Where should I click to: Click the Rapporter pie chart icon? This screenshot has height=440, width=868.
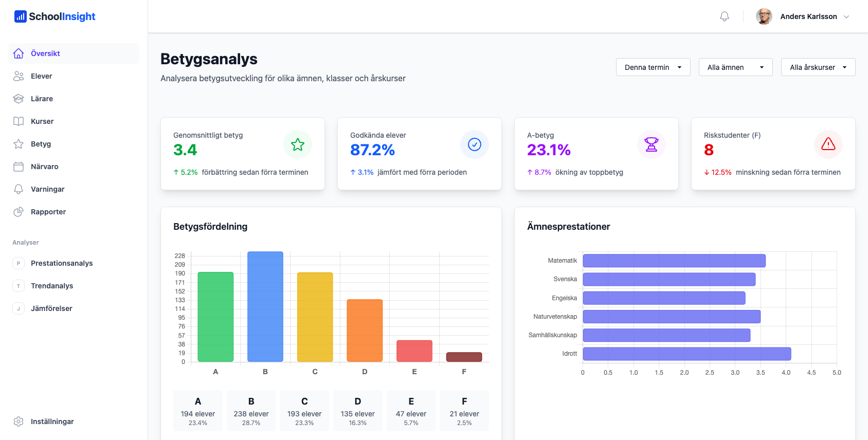point(19,212)
